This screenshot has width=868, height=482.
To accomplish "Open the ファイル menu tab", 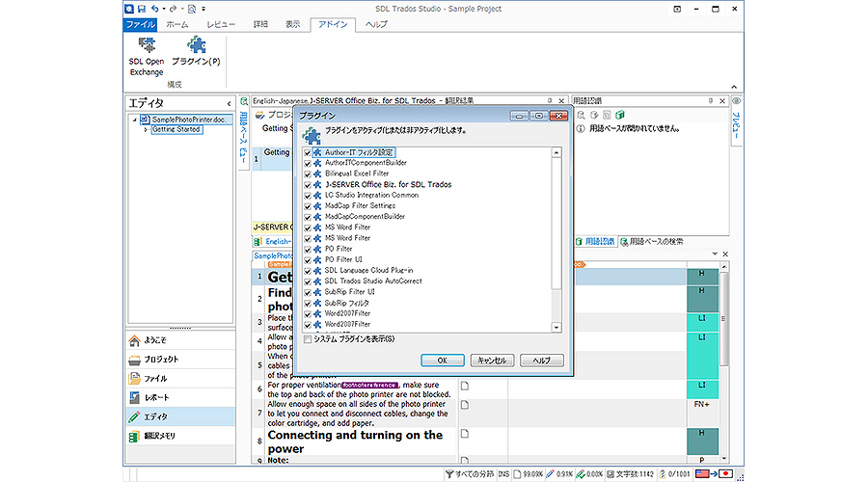I will (140, 24).
